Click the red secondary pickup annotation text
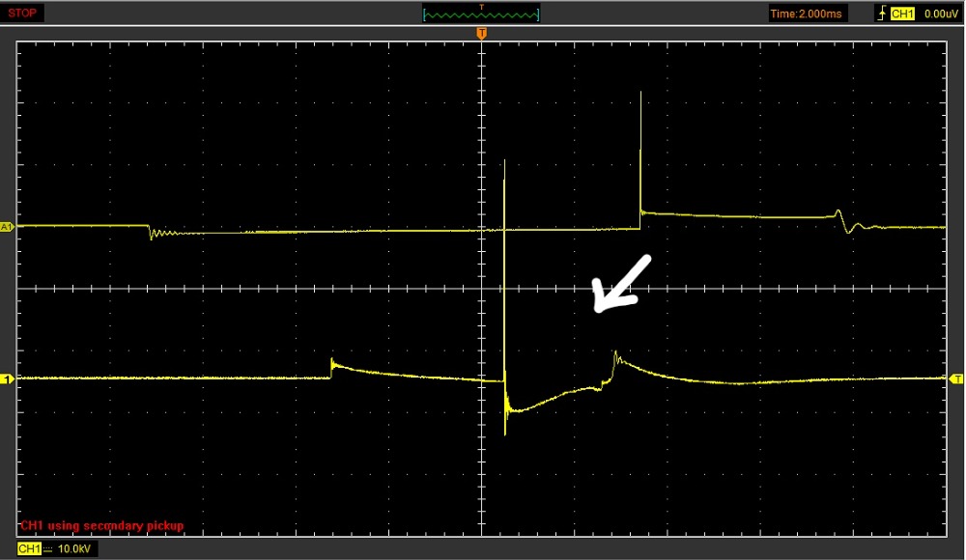Screen dimensions: 966x560 (101, 525)
